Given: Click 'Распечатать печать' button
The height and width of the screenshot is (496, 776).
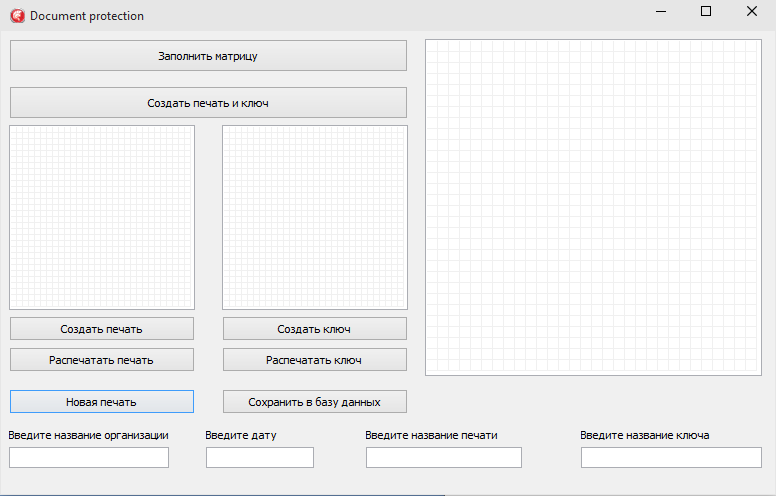Looking at the screenshot, I should tap(102, 359).
